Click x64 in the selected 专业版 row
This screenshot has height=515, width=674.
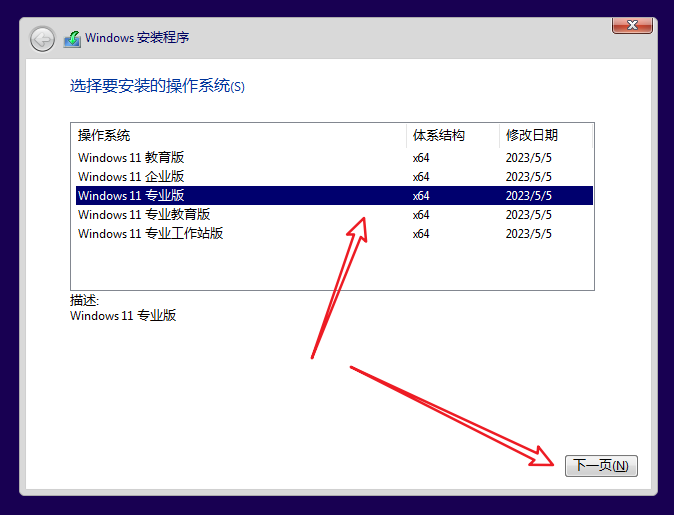[421, 196]
